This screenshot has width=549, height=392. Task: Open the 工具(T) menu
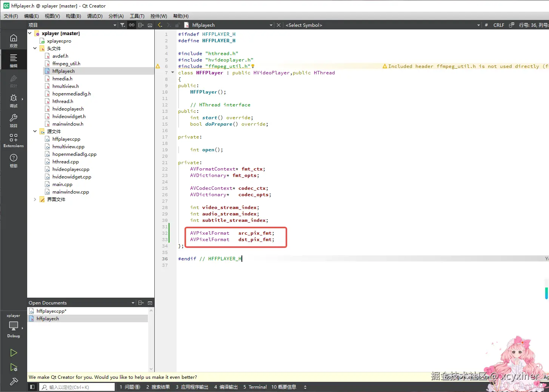click(x=137, y=16)
